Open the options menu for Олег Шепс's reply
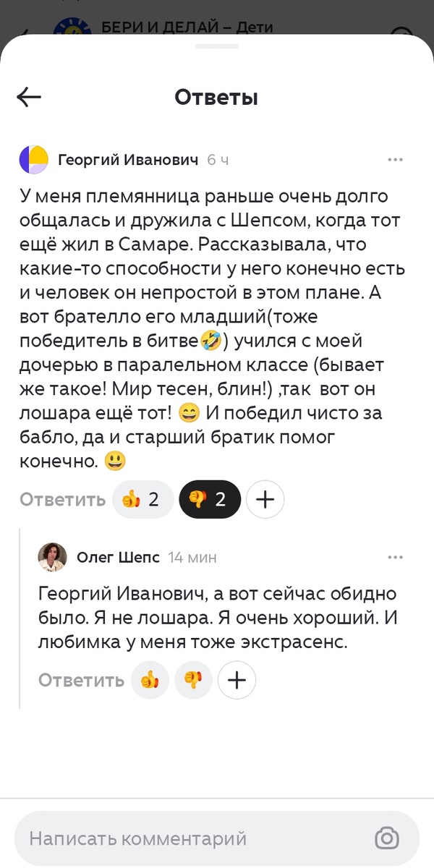 pos(396,557)
